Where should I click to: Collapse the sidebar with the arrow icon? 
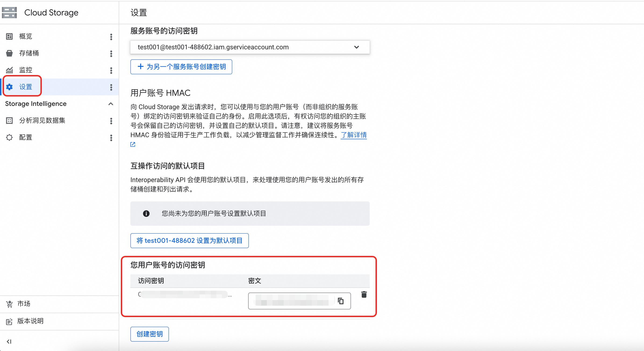tap(9, 341)
